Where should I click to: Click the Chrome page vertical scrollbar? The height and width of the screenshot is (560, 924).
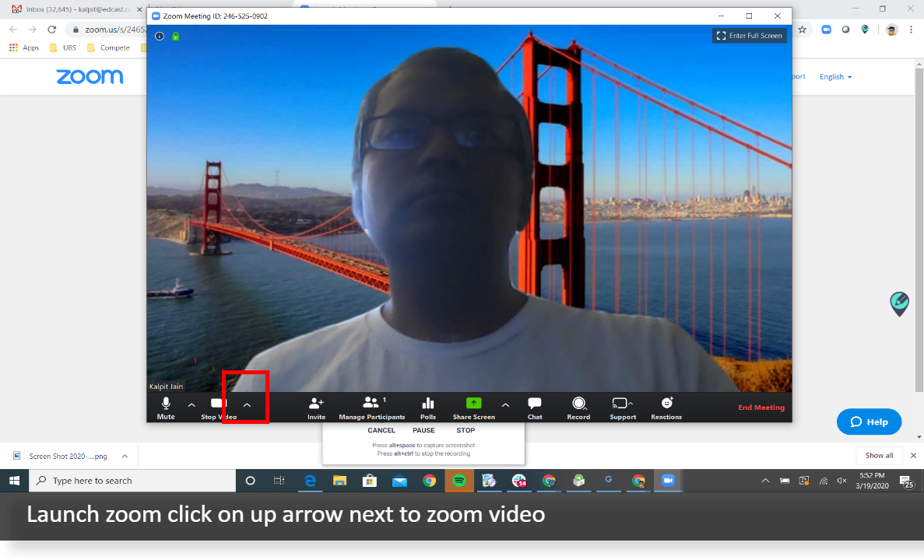[x=919, y=229]
